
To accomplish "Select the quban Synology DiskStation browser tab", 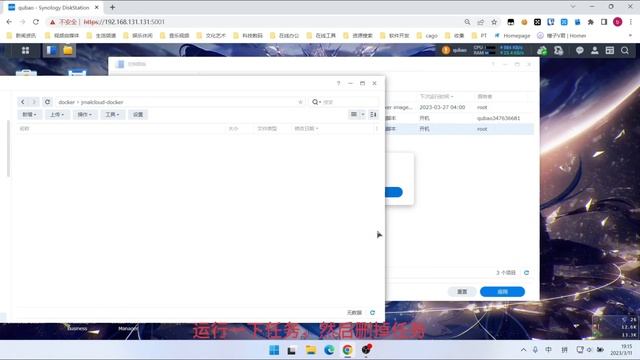I will click(x=54, y=7).
